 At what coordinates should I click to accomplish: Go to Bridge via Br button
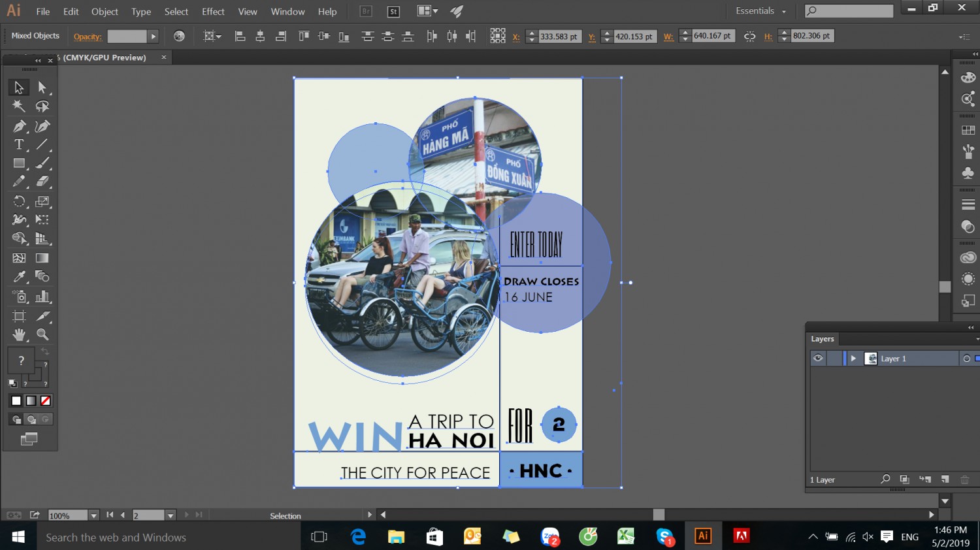coord(366,11)
